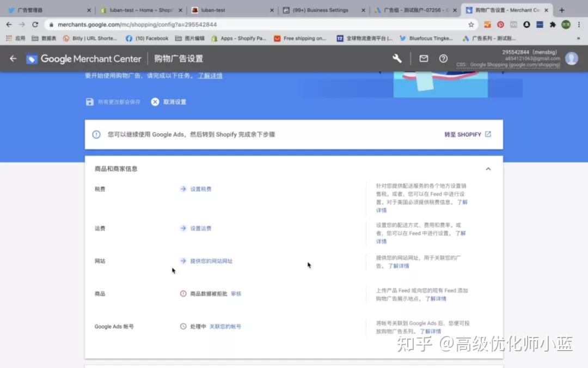588x368 pixels.
Task: Open the Chrome apps grid icon
Action: point(9,38)
